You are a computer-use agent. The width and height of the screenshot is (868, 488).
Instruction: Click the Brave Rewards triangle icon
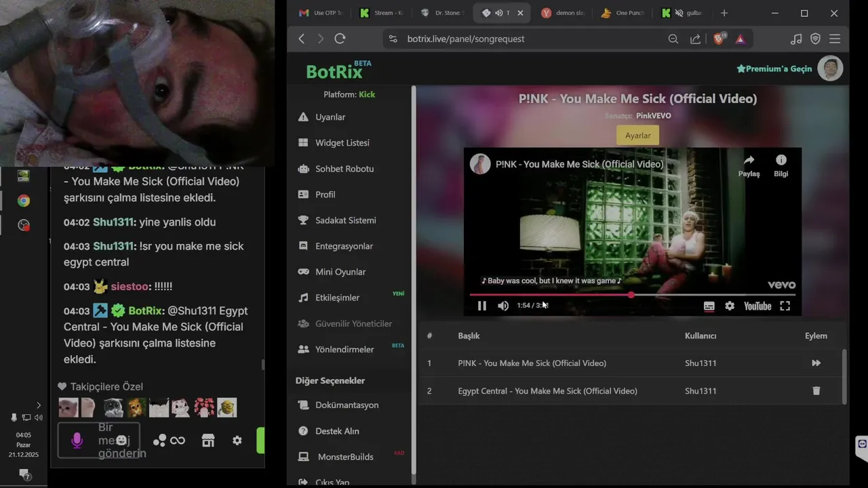click(x=741, y=39)
